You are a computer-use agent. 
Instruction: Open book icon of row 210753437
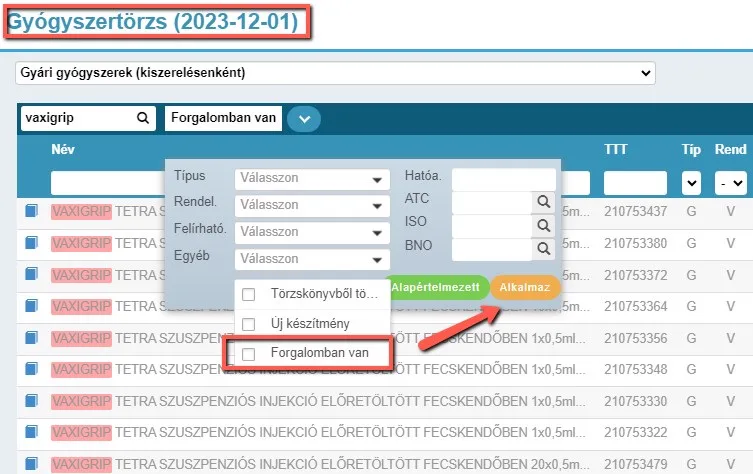pyautogui.click(x=31, y=210)
